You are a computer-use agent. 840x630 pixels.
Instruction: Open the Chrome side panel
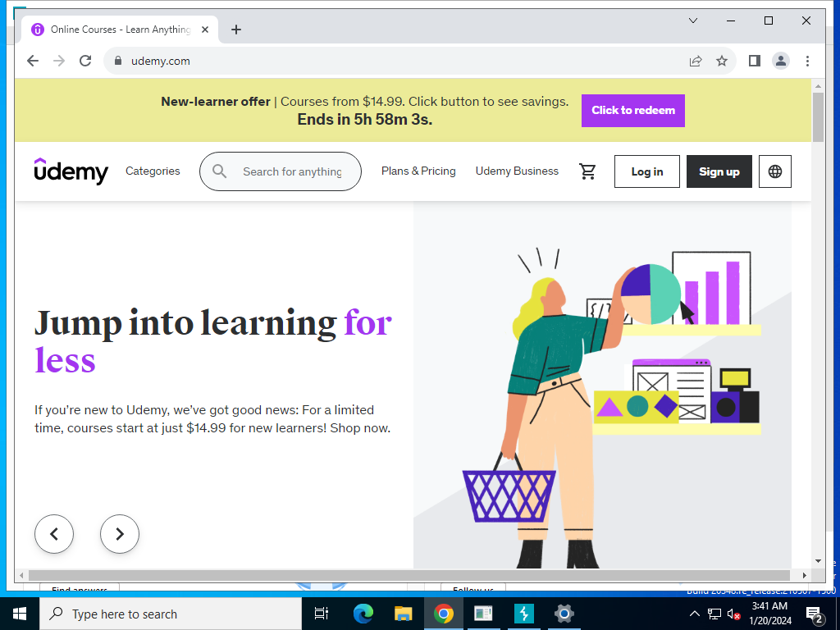755,61
